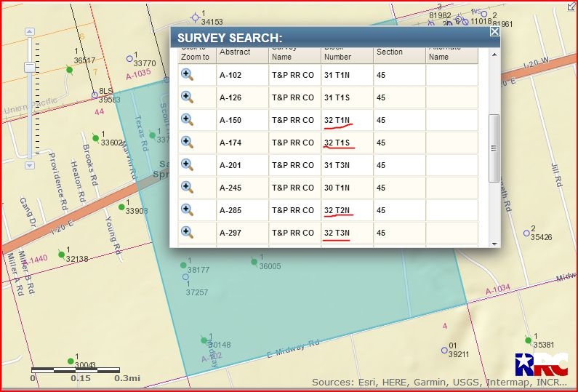Click well marker 32138 on map
Image resolution: width=578 pixels, height=392 pixels.
(x=62, y=255)
